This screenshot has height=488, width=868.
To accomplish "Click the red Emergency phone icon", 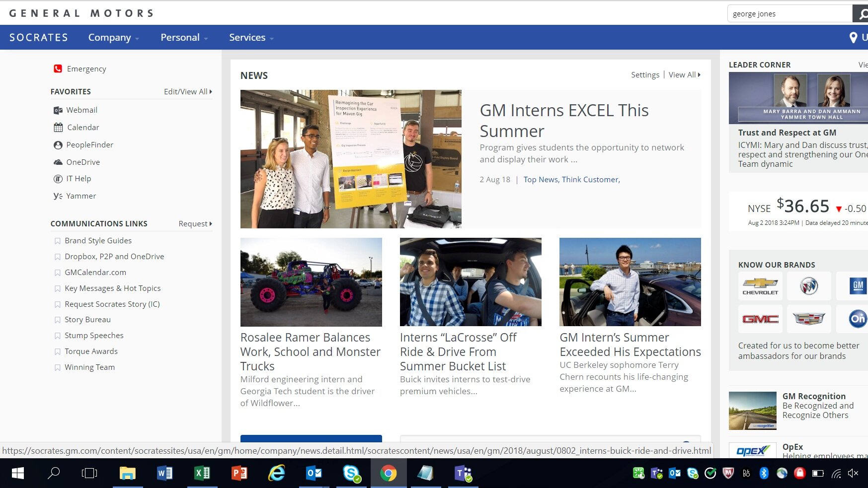I will pyautogui.click(x=57, y=69).
